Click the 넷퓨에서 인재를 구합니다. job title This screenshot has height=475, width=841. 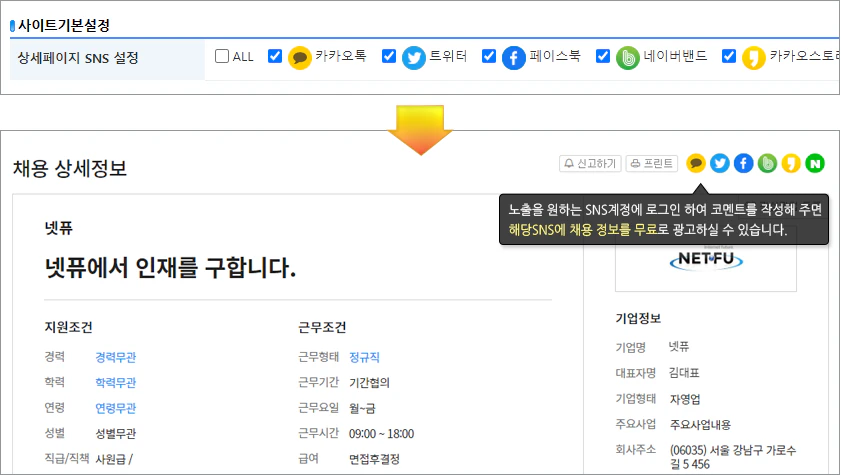coord(171,267)
